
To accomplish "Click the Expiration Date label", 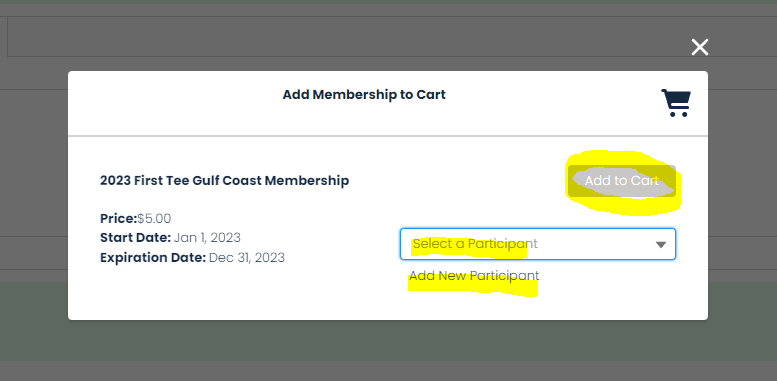I will (153, 258).
